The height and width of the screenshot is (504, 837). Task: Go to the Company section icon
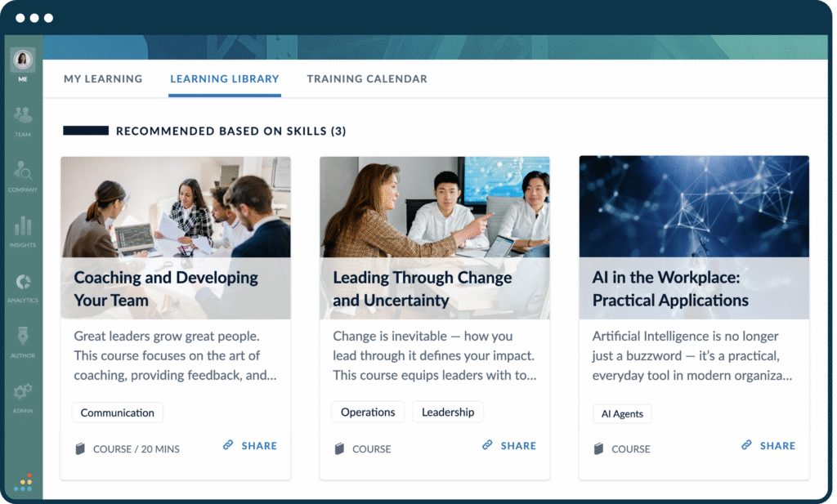[22, 171]
